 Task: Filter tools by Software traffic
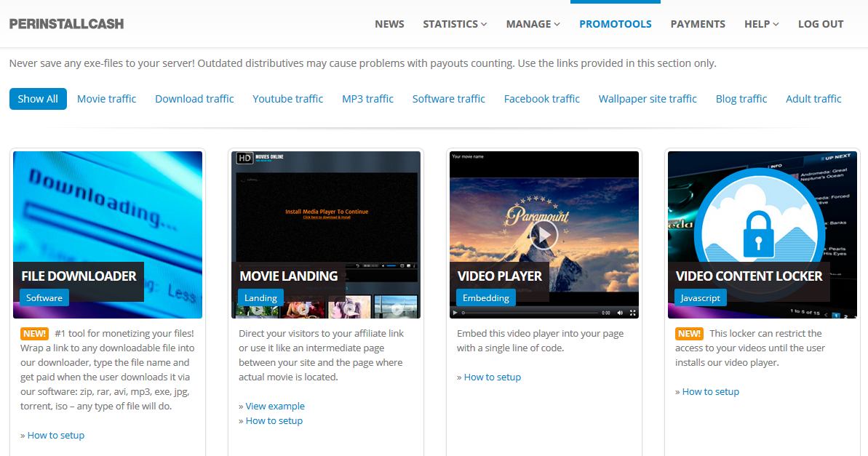[448, 99]
